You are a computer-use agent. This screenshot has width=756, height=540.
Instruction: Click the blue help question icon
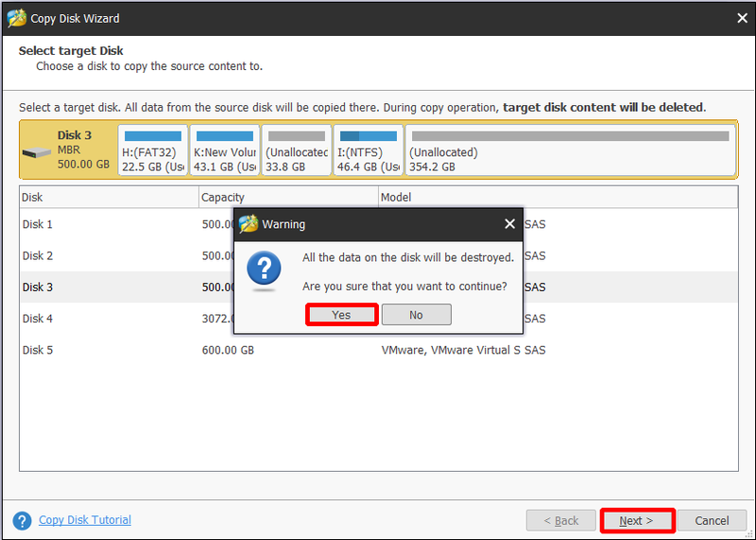click(x=22, y=521)
